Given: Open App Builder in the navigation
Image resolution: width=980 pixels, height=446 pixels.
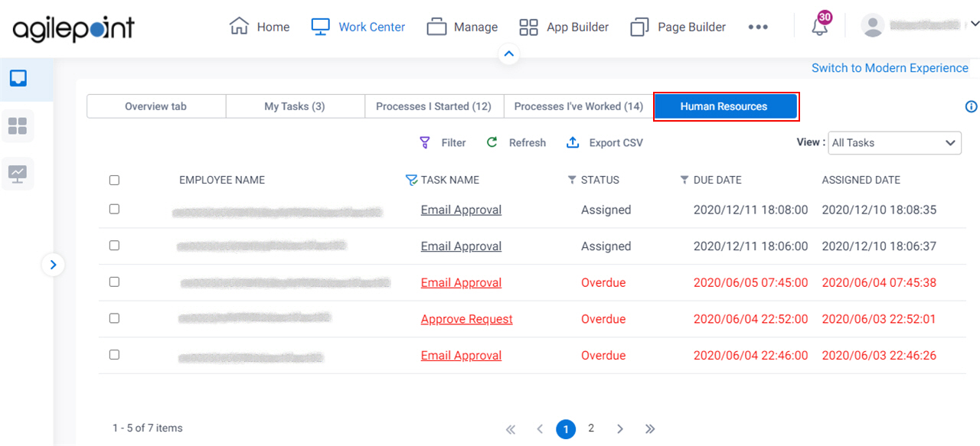Looking at the screenshot, I should tap(563, 27).
